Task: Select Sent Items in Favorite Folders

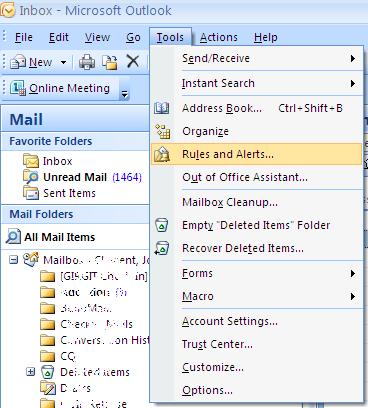Action: [69, 193]
